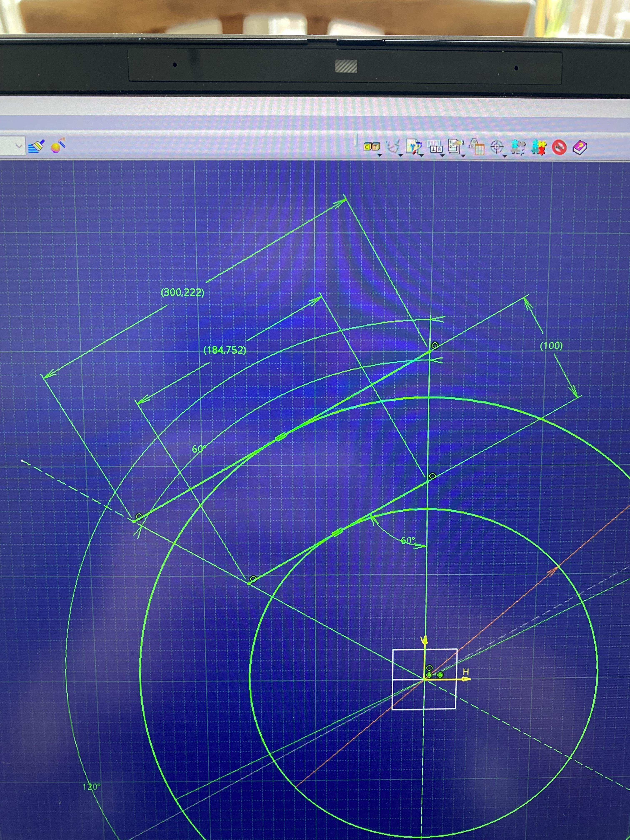Screen dimensions: 630x840
Task: Expand arrow under the C T icon
Action: click(x=379, y=155)
